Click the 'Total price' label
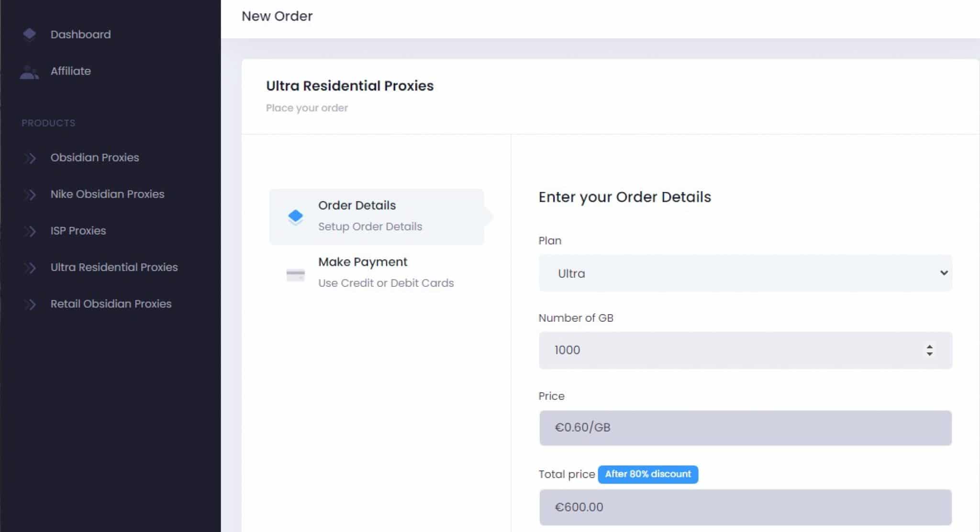 [567, 474]
